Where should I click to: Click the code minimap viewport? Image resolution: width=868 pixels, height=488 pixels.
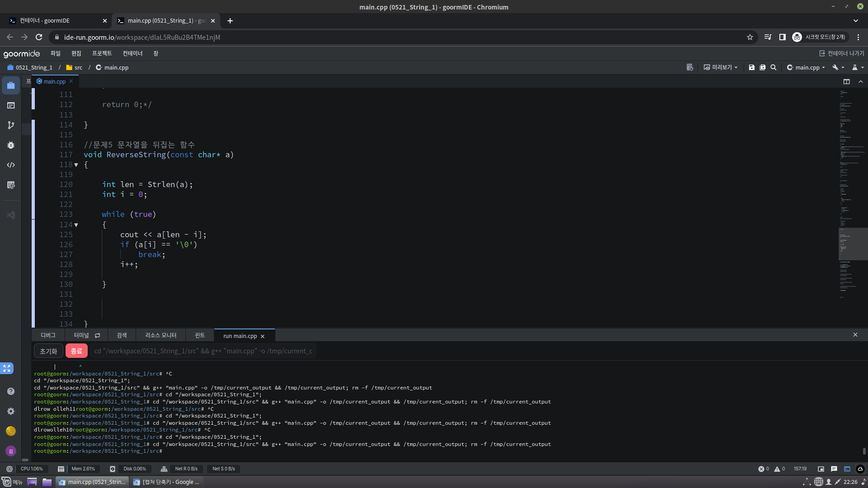tap(853, 244)
